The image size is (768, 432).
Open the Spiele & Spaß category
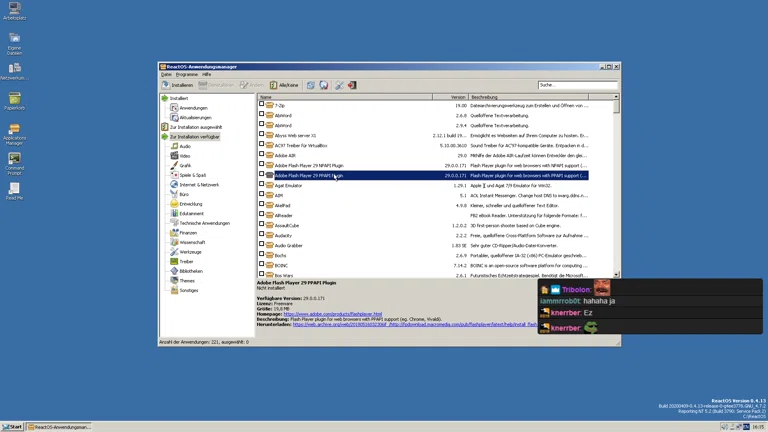(x=192, y=175)
